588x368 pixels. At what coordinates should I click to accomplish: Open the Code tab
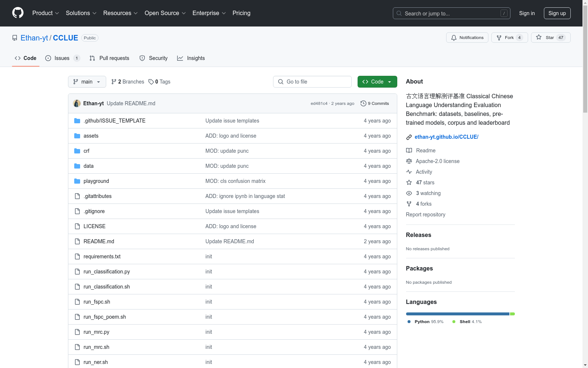click(x=26, y=58)
